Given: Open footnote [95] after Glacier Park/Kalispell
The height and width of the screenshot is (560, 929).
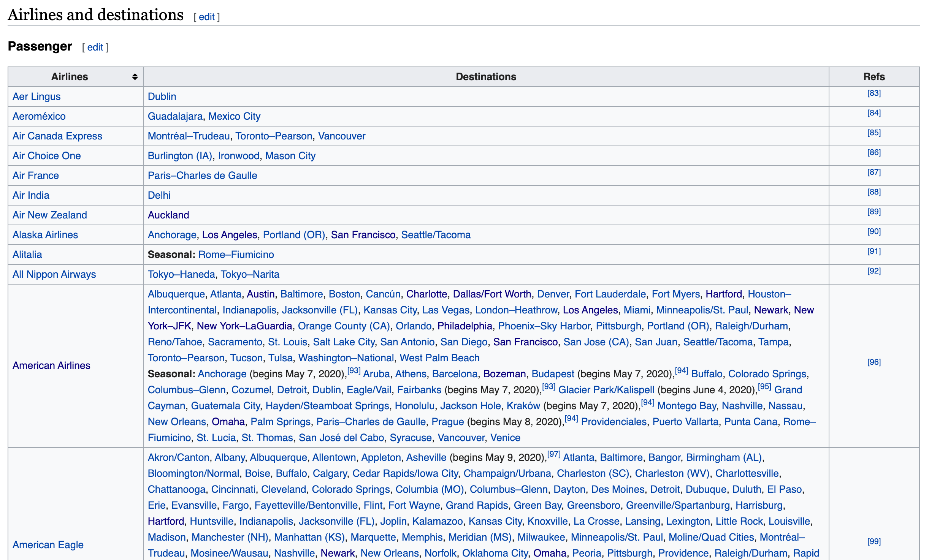Looking at the screenshot, I should (764, 386).
